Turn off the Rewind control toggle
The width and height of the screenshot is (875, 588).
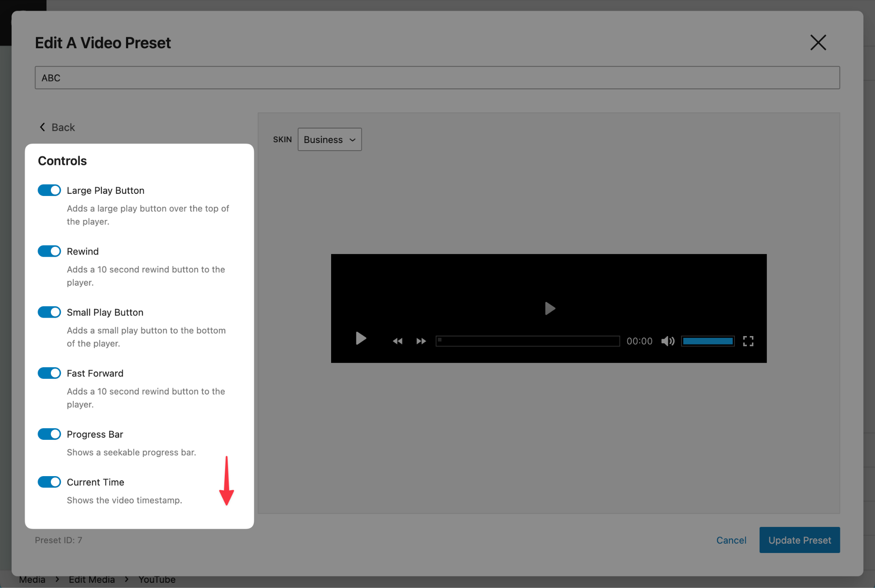[49, 251]
